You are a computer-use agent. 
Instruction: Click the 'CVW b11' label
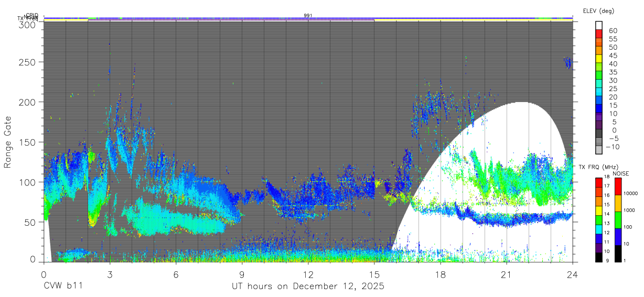click(x=62, y=287)
